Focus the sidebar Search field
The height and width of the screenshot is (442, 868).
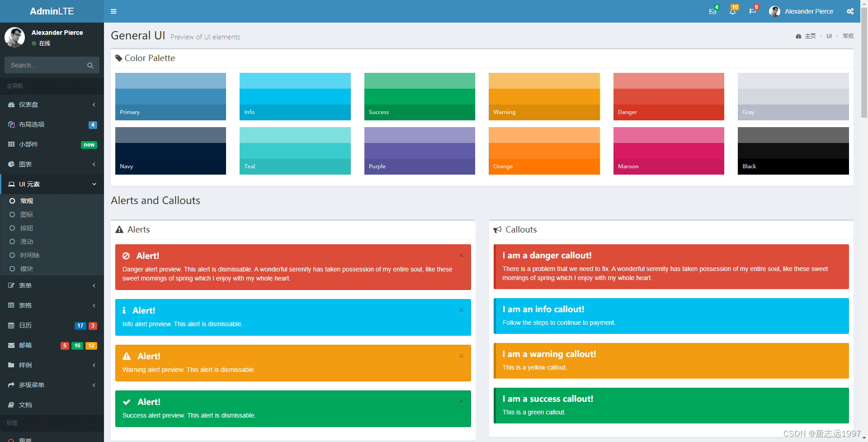click(44, 65)
